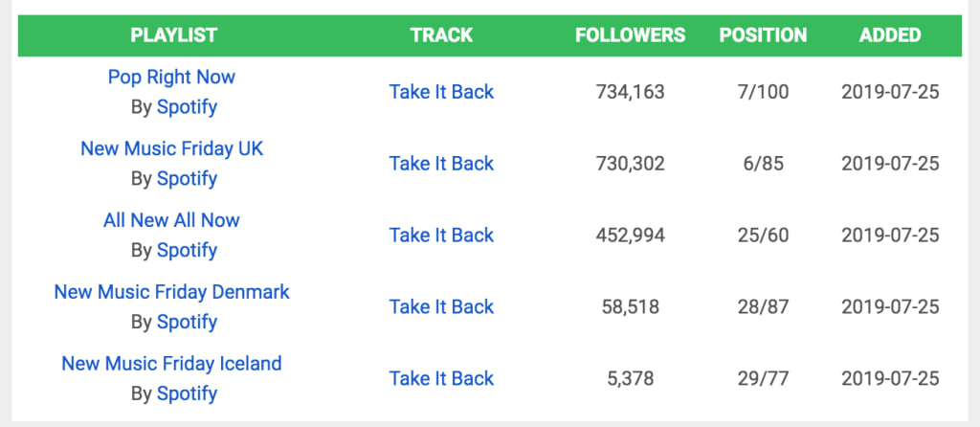Screen dimensions: 980x427
Task: Sort by the ADDED column header
Action: (x=890, y=35)
